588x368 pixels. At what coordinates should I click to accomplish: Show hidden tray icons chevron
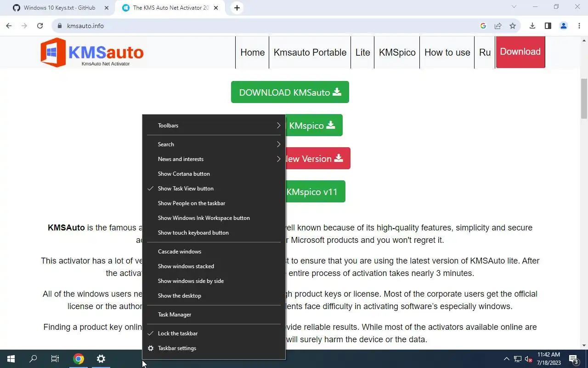(x=507, y=359)
